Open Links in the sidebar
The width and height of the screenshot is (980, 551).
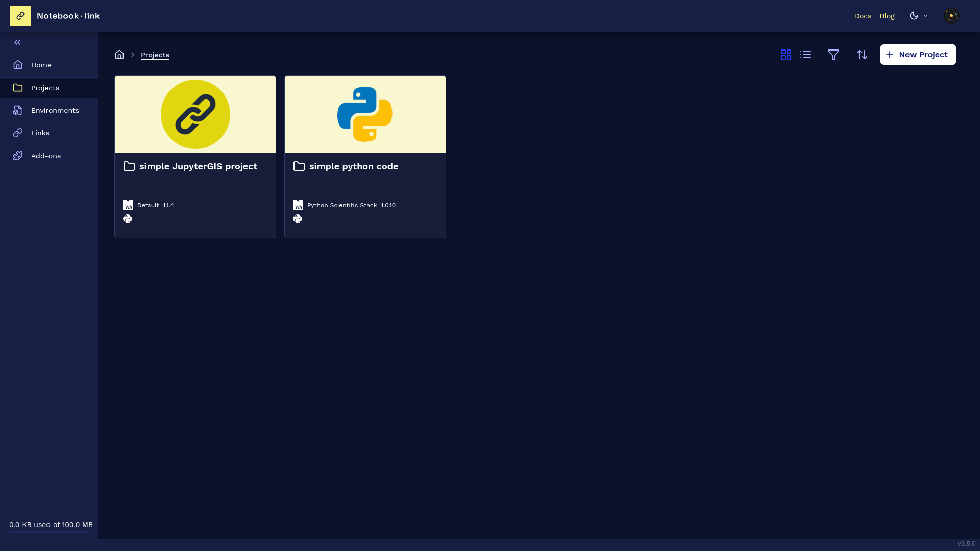(x=49, y=133)
